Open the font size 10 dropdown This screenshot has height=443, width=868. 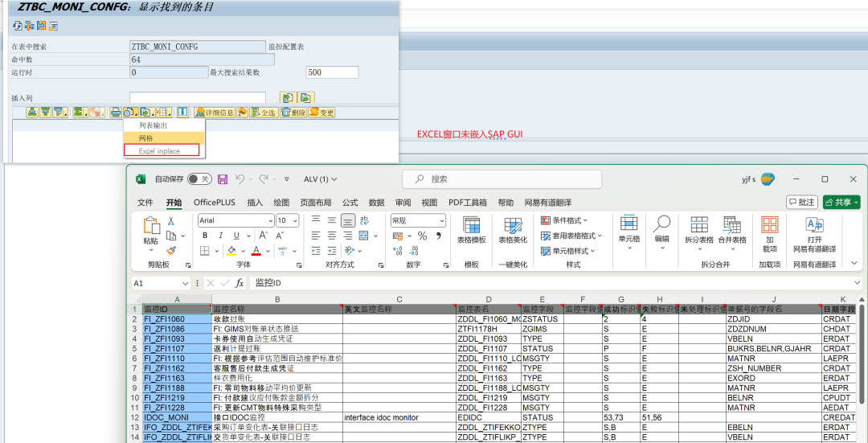(x=295, y=220)
